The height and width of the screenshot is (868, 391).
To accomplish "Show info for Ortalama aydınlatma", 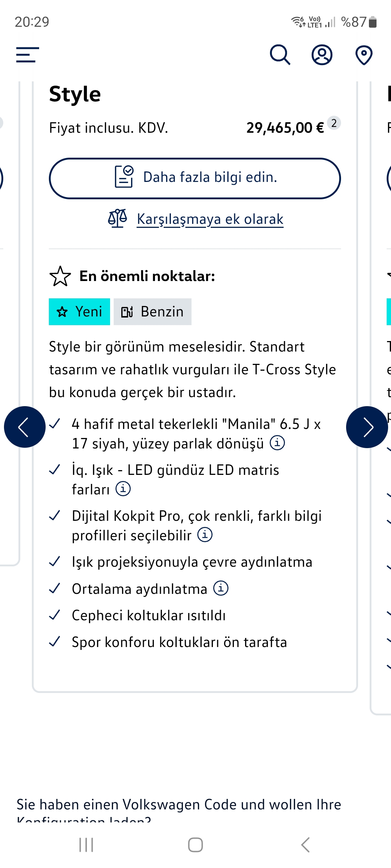I will (x=221, y=588).
